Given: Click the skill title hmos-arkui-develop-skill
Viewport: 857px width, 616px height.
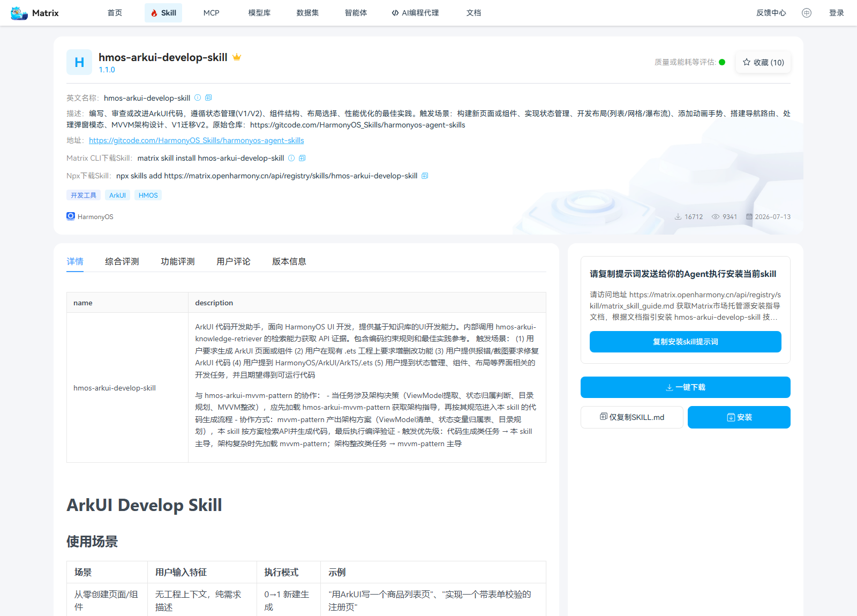Looking at the screenshot, I should (x=163, y=57).
